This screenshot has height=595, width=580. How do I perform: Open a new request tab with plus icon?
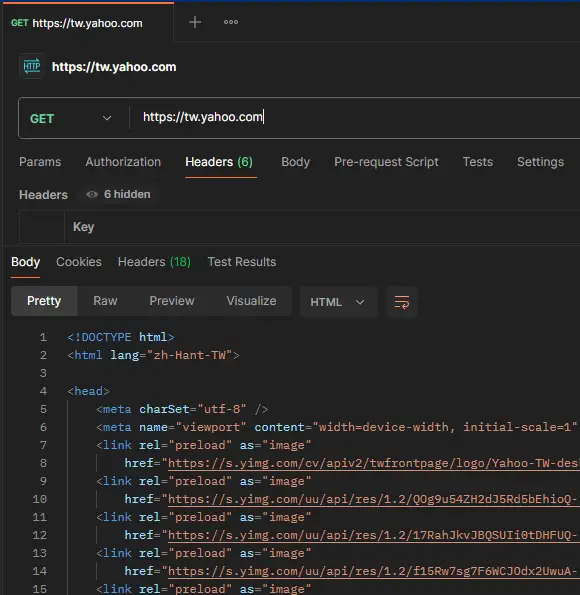195,22
